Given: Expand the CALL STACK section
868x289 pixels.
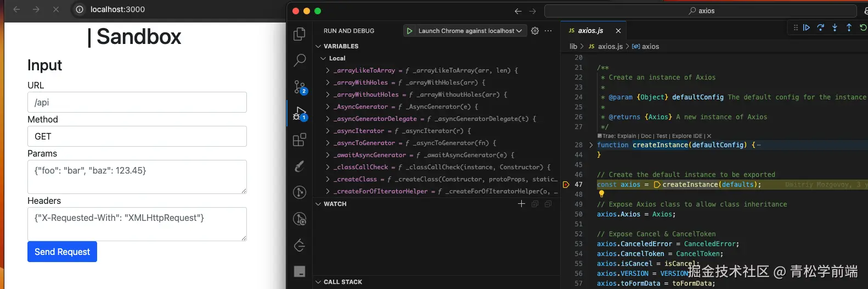Looking at the screenshot, I should coord(339,282).
